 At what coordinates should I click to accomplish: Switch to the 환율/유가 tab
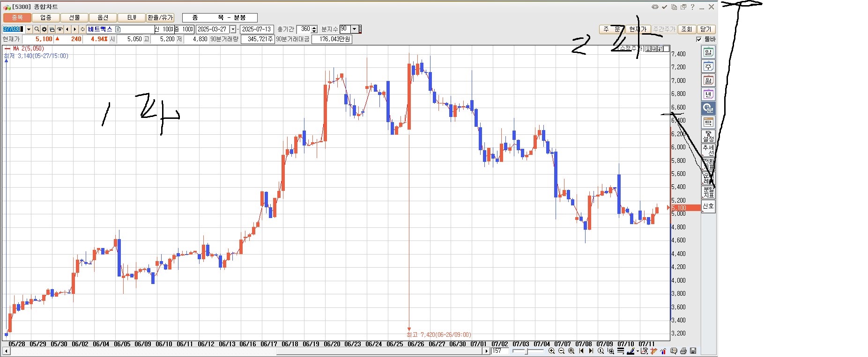coord(160,18)
